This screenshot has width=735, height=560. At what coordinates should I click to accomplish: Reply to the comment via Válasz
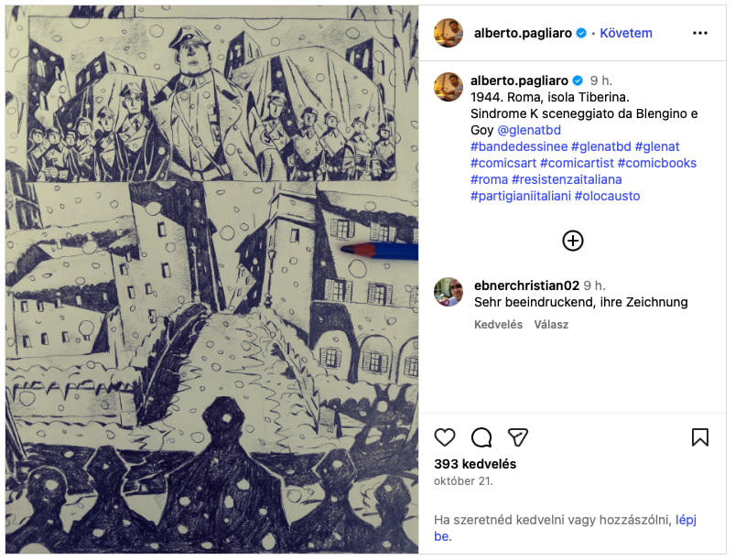(551, 324)
